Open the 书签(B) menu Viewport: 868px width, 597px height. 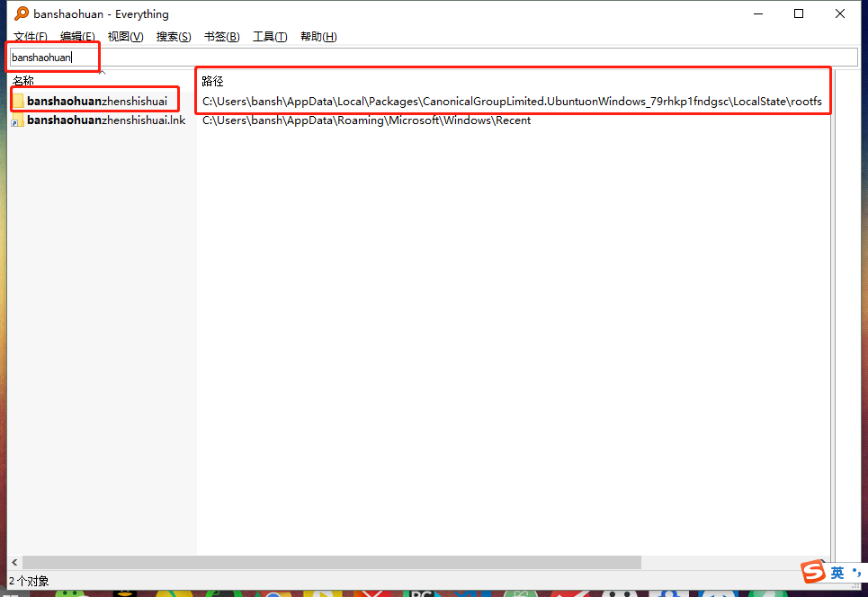coord(222,37)
